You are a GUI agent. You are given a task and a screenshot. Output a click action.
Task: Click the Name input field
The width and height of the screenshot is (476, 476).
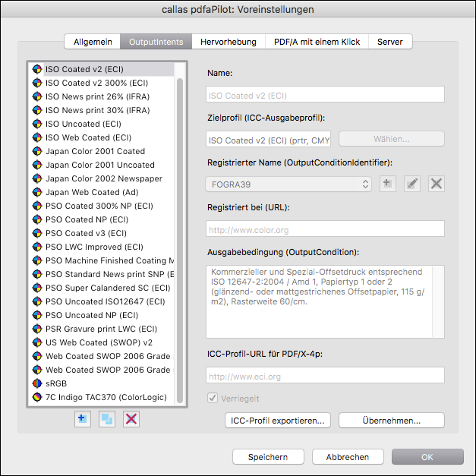pyautogui.click(x=325, y=94)
